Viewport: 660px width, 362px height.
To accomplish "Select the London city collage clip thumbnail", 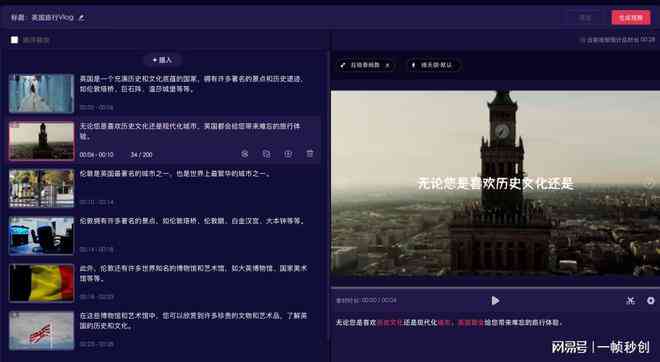I will [41, 188].
